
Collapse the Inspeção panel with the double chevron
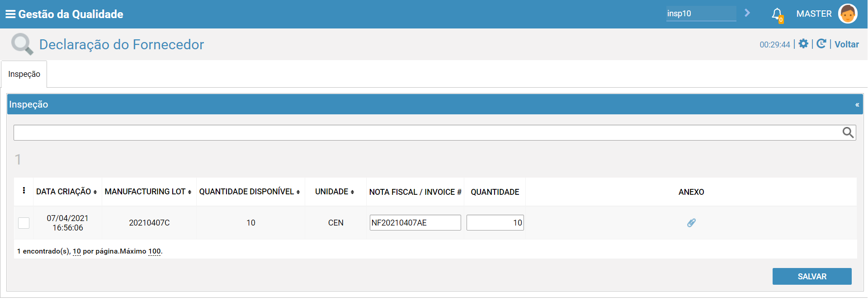tap(857, 105)
